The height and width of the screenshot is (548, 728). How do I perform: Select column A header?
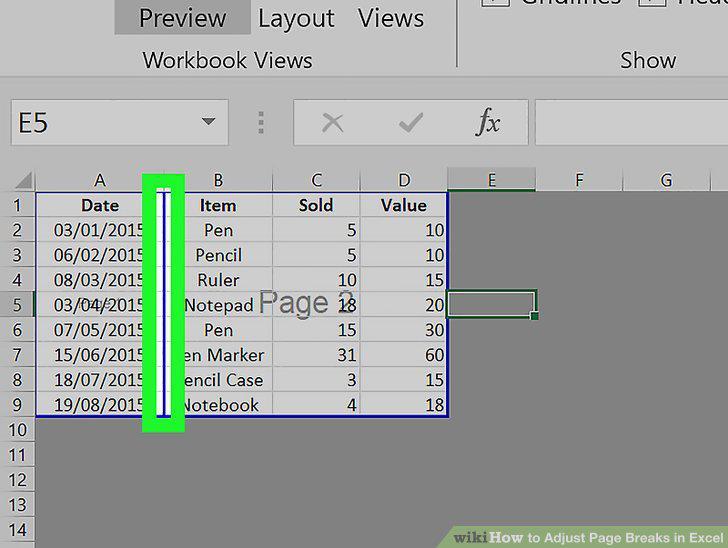100,180
